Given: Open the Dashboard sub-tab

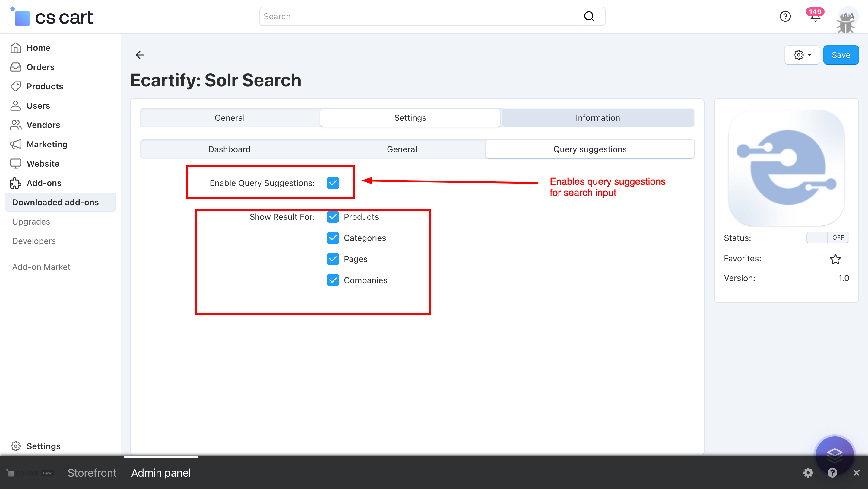Looking at the screenshot, I should coord(229,149).
